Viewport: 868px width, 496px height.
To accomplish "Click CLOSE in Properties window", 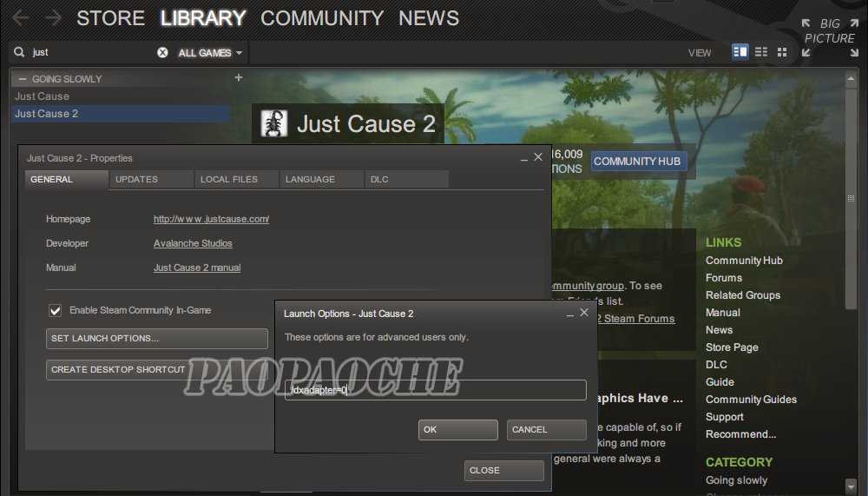I will 503,471.
